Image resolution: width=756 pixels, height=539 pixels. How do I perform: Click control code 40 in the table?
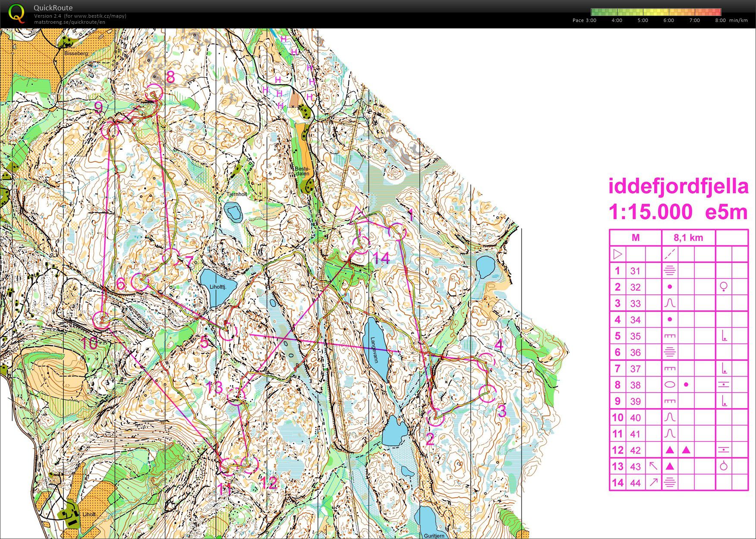[635, 418]
